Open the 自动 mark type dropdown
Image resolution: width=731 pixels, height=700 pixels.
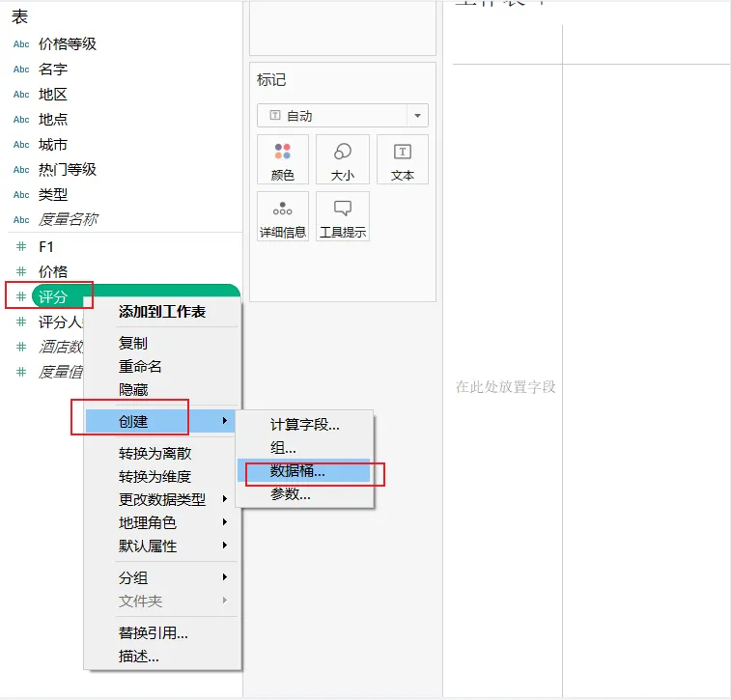343,116
